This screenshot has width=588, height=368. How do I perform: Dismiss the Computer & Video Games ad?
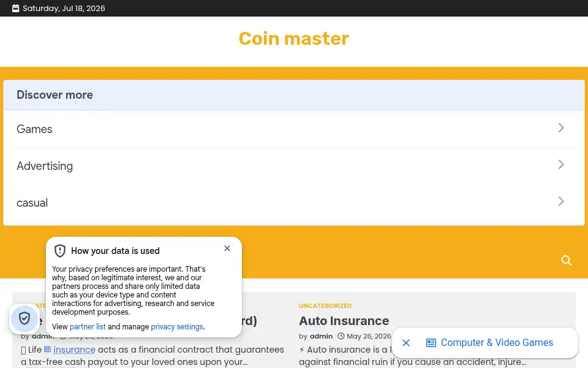click(x=406, y=342)
